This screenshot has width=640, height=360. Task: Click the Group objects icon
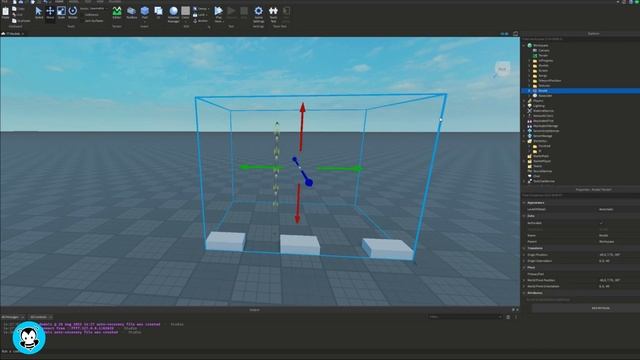pos(195,9)
